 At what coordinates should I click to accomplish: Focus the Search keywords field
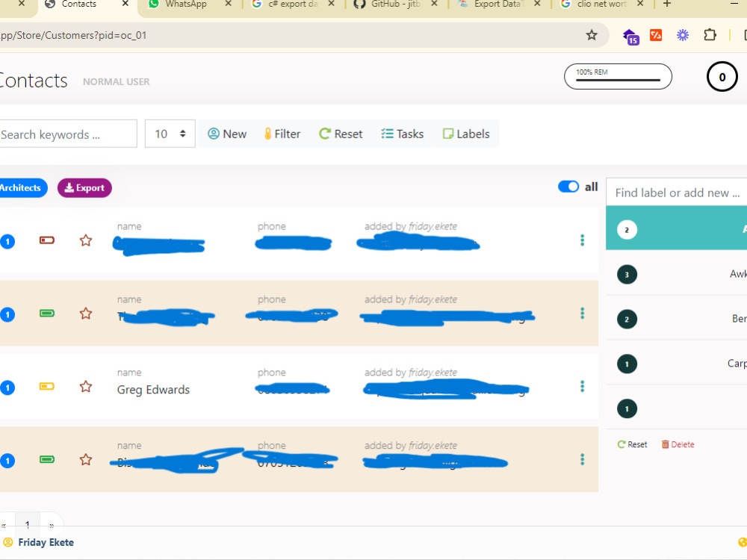(68, 134)
